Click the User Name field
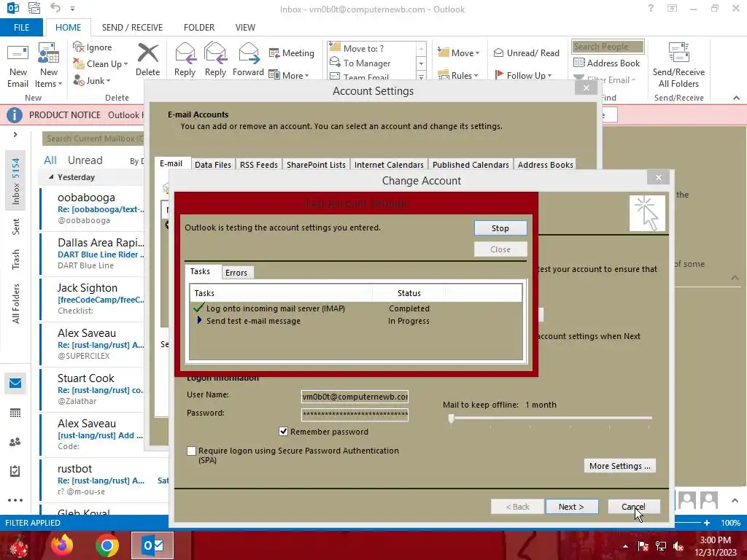747x560 pixels. [x=355, y=396]
